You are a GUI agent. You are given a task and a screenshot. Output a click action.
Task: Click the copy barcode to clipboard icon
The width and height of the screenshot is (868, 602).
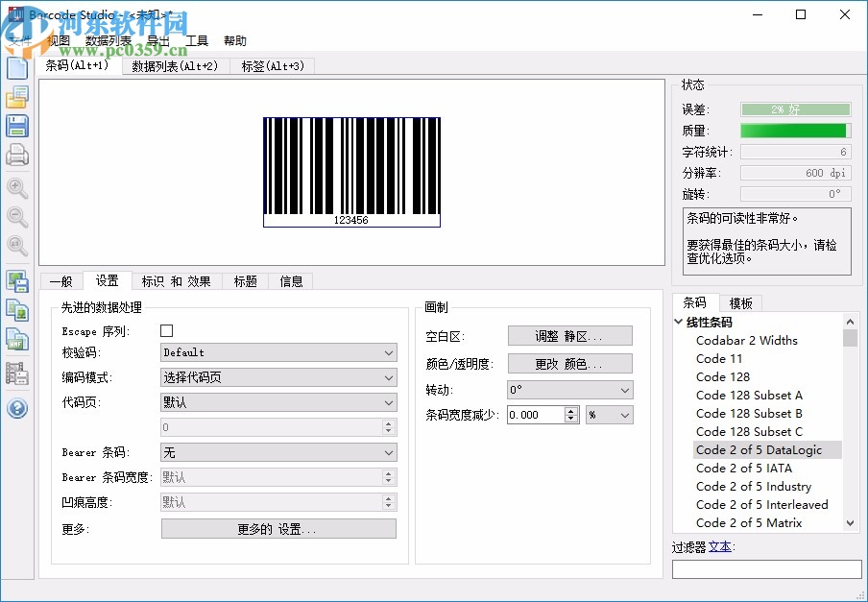16,309
